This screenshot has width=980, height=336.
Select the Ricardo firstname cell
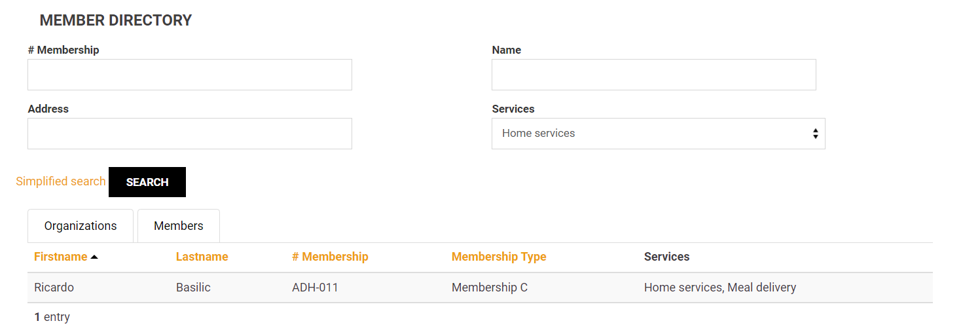point(54,288)
